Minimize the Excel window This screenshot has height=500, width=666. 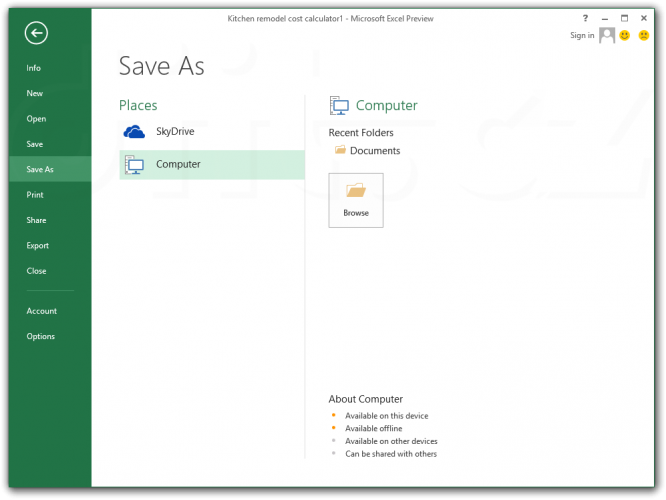[x=605, y=18]
